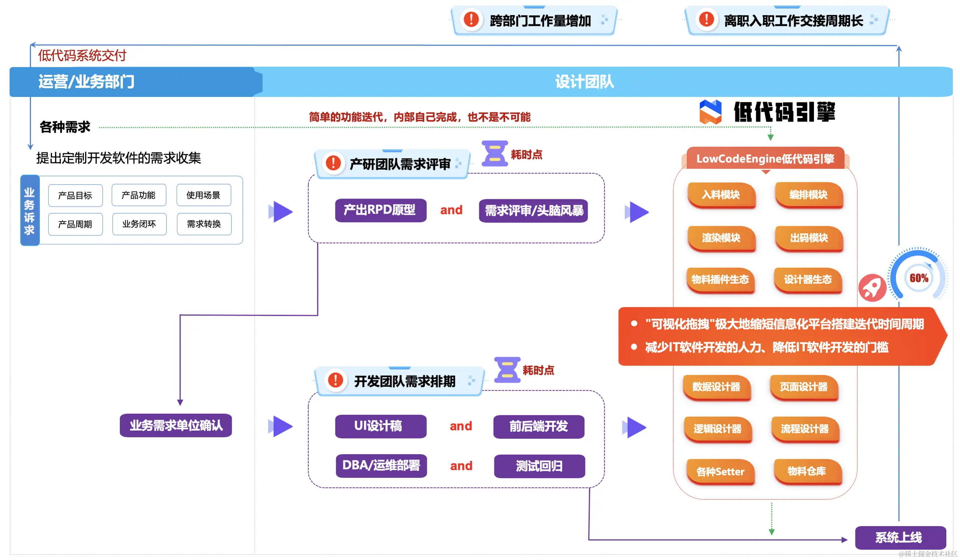The width and height of the screenshot is (960, 560).
Task: Select the 设计团队 header section
Action: tap(584, 81)
